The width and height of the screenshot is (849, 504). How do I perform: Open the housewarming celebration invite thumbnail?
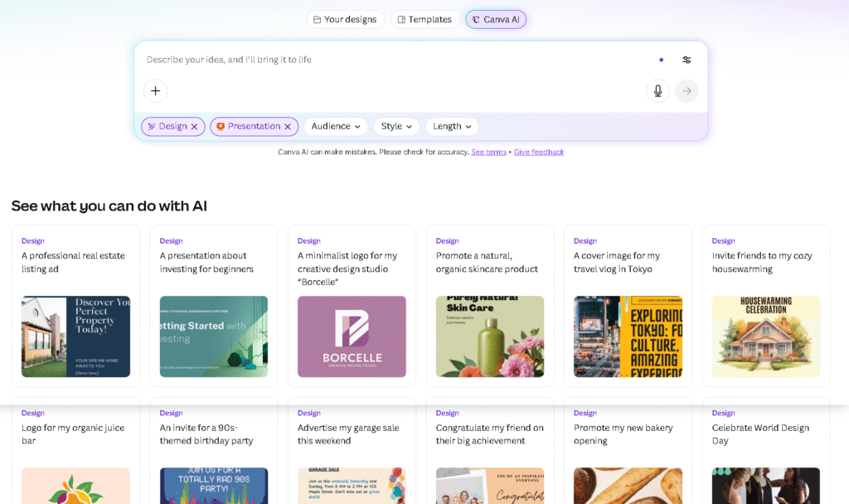(x=765, y=337)
